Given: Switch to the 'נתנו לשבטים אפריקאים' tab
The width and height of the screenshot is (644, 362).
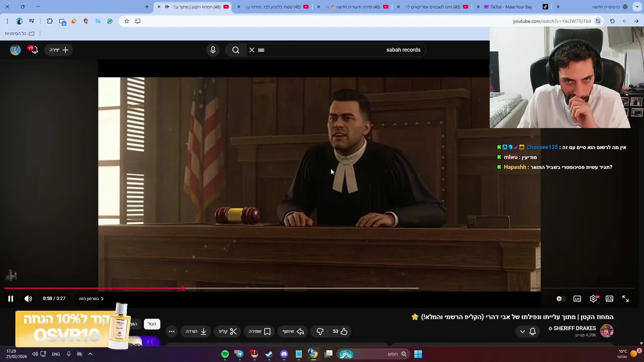Looking at the screenshot, I should 433,7.
